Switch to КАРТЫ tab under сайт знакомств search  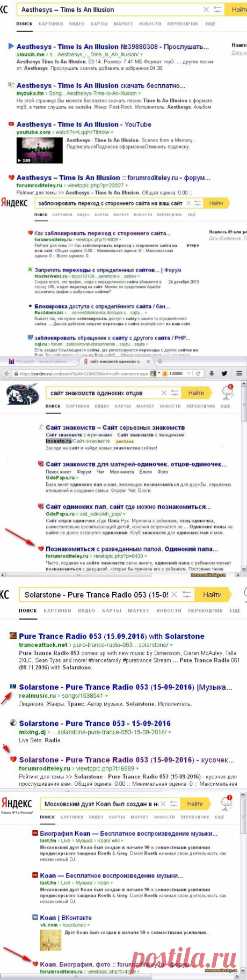pyautogui.click(x=123, y=406)
